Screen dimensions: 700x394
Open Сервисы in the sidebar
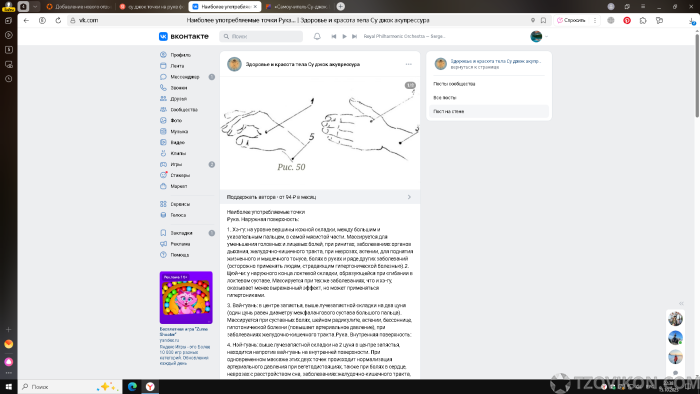pyautogui.click(x=180, y=204)
